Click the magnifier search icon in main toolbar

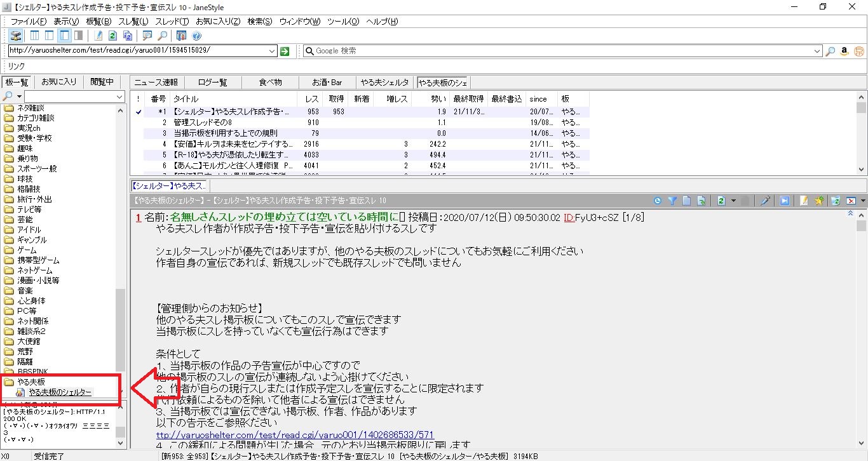click(x=162, y=36)
